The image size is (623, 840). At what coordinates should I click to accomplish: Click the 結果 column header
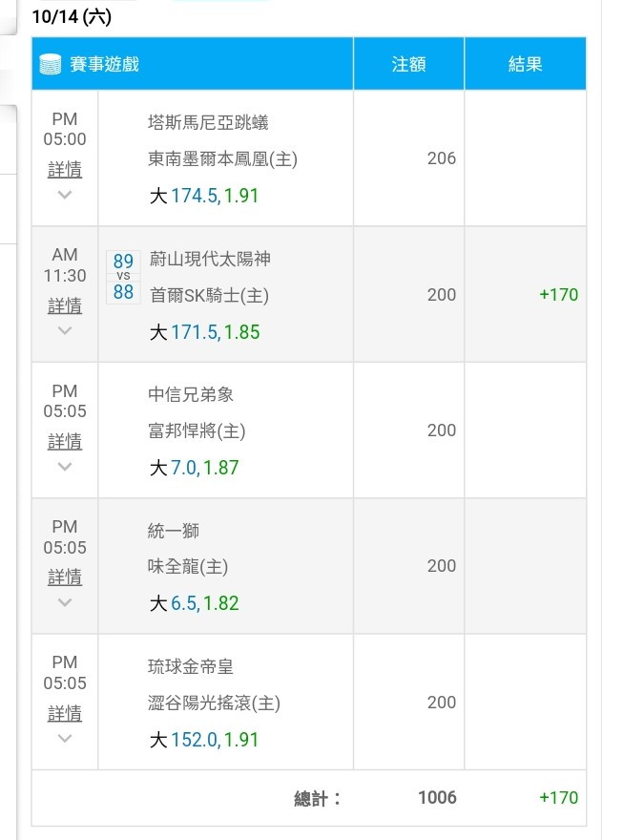click(x=525, y=64)
